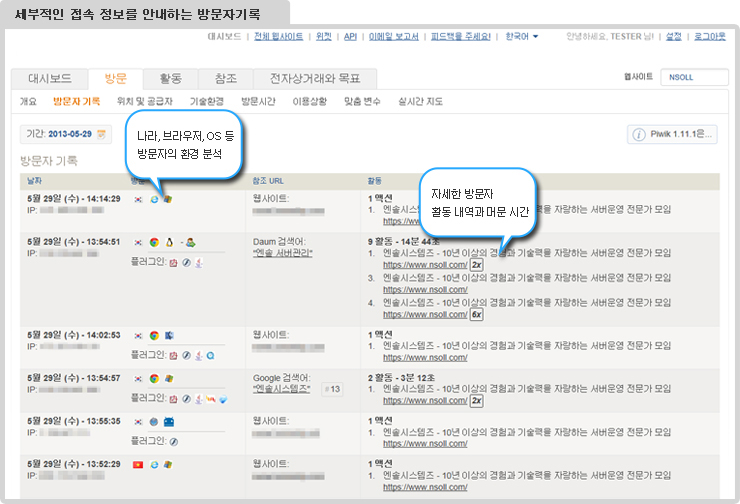Viewport: 740px width, 504px height.
Task: Click the Linux penguin icon in the 13:54:51 row
Action: click(x=171, y=242)
